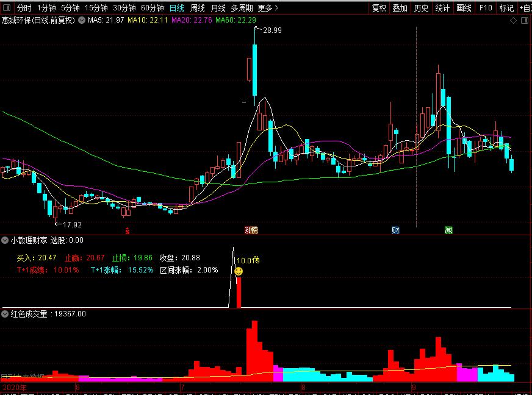Click the yellow smiley face signal icon

pyautogui.click(x=239, y=271)
